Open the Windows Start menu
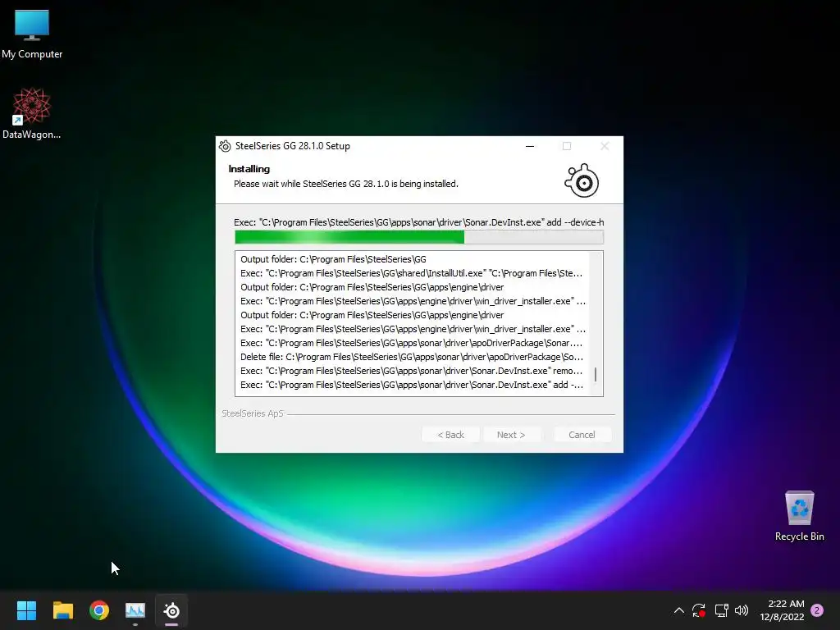Image resolution: width=840 pixels, height=630 pixels. coord(26,610)
